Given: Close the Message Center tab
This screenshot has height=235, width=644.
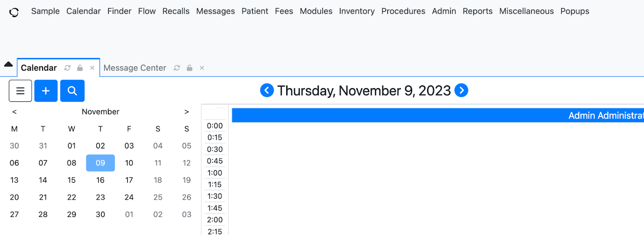Looking at the screenshot, I should (202, 68).
